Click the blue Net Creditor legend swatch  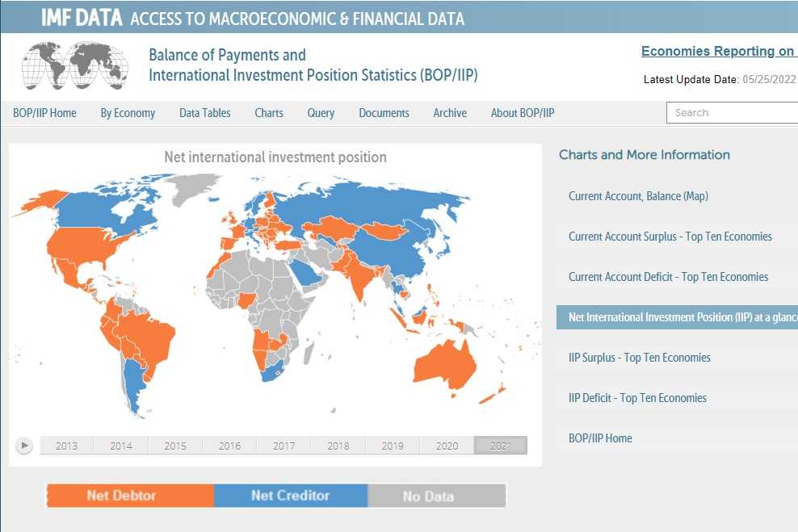pyautogui.click(x=290, y=496)
